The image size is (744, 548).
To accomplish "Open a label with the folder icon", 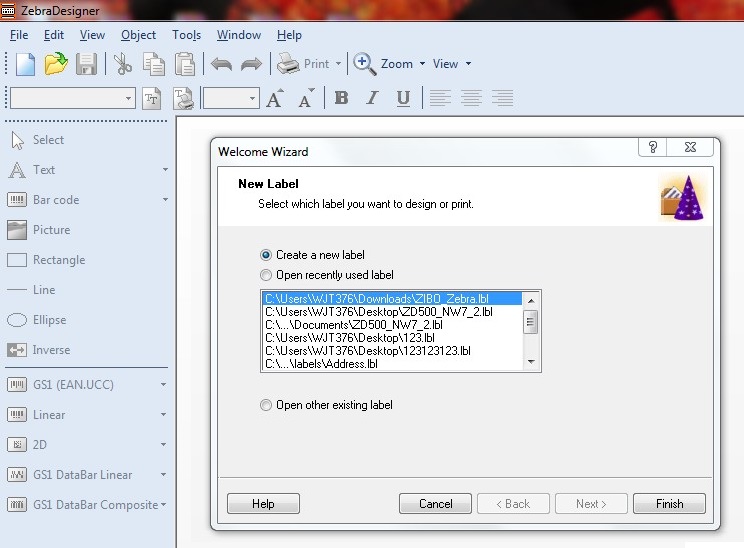I will pos(56,64).
